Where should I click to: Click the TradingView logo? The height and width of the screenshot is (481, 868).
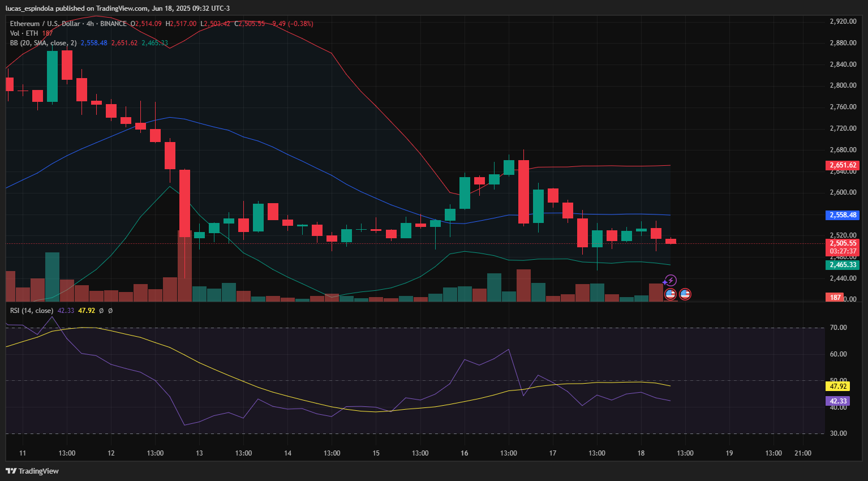32,471
